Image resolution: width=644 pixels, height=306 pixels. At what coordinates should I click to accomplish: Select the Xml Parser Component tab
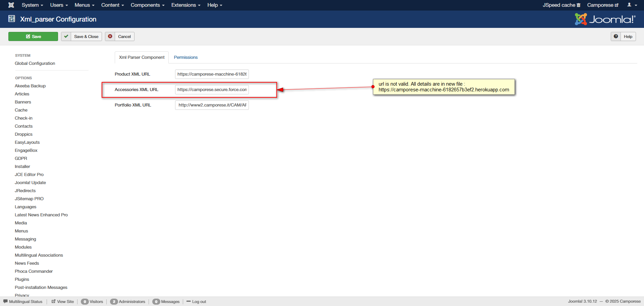click(142, 57)
